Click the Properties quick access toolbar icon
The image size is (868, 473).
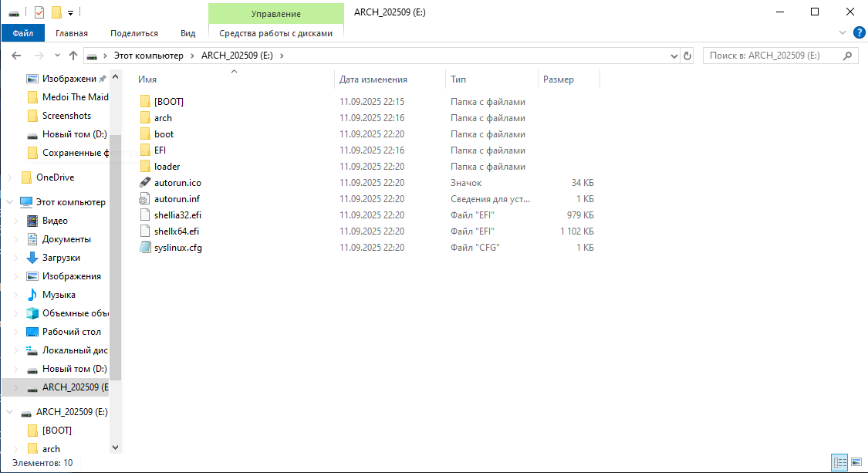pos(39,12)
